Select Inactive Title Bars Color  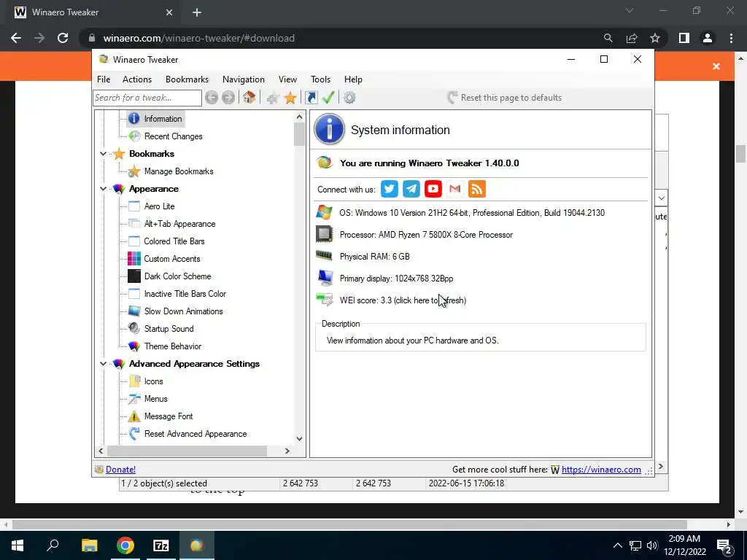(185, 294)
